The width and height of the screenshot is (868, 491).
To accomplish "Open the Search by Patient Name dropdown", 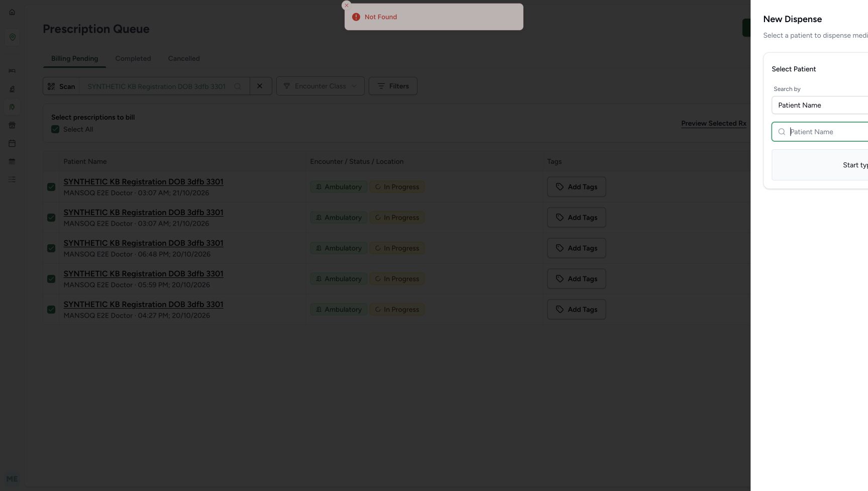I will (x=820, y=105).
